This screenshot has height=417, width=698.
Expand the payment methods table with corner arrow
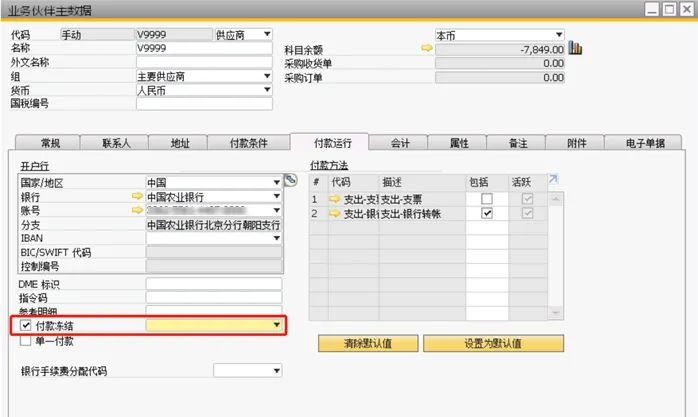(x=553, y=179)
